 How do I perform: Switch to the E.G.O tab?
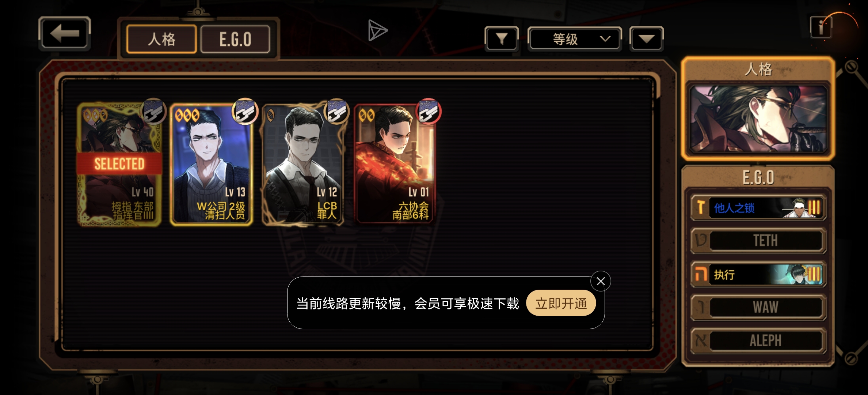click(235, 39)
